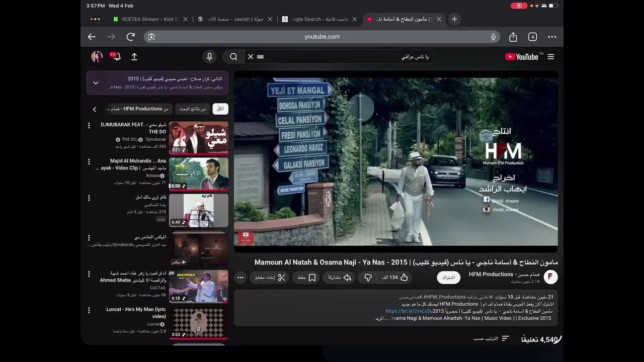The height and width of the screenshot is (362, 644).
Task: Start YouTube voice search
Action: pos(209,57)
